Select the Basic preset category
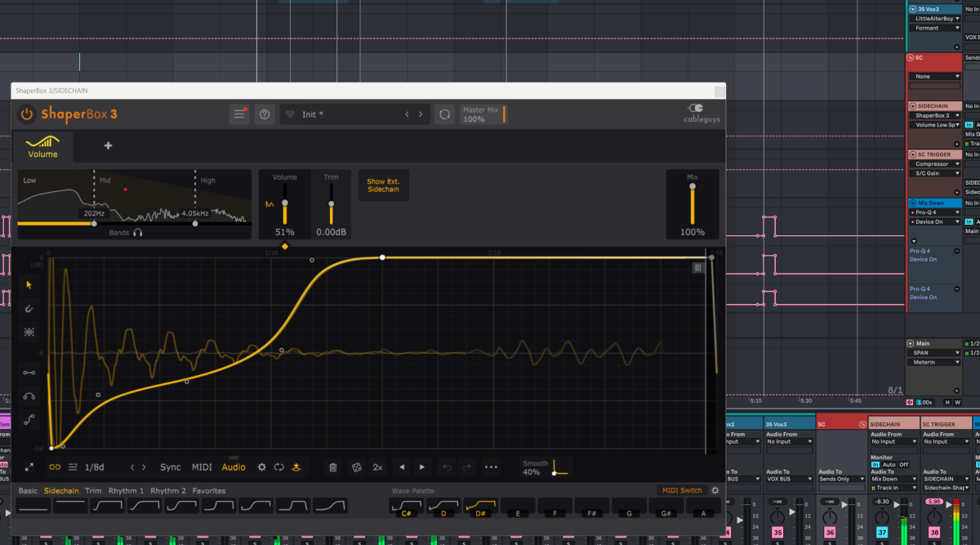980x545 pixels. [x=28, y=491]
